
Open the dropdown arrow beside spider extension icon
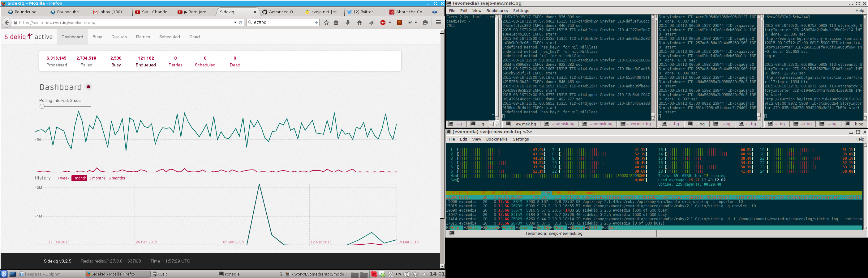416,23
